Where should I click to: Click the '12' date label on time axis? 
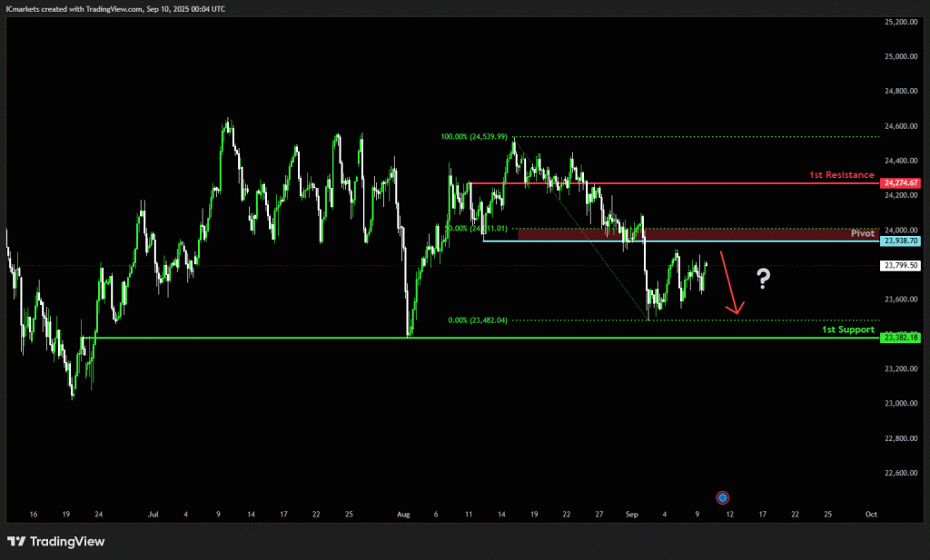tap(729, 515)
